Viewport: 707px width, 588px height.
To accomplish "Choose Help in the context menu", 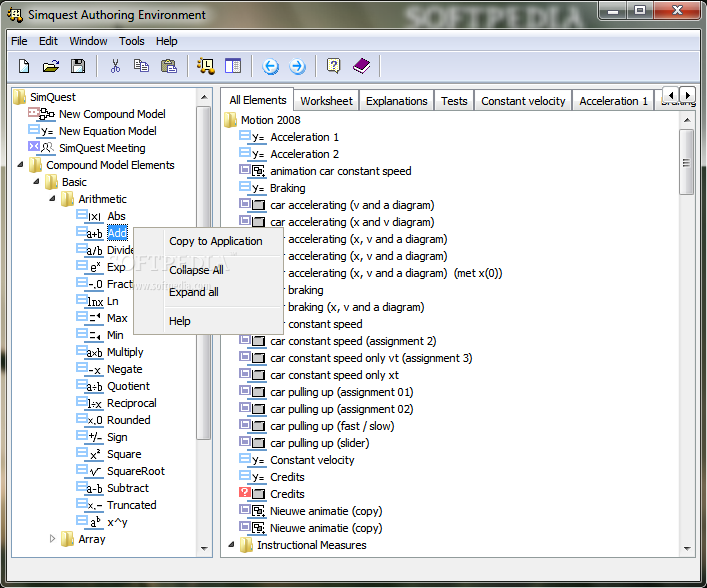I will pos(180,321).
